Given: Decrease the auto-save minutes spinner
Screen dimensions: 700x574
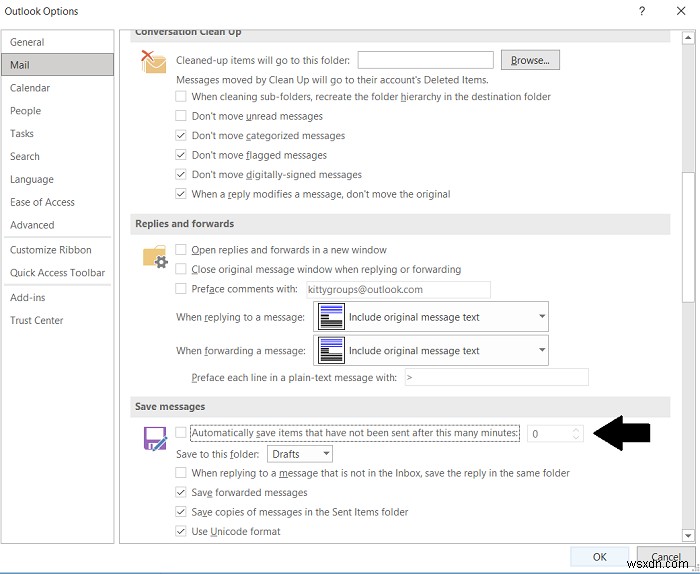Looking at the screenshot, I should tap(576, 437).
